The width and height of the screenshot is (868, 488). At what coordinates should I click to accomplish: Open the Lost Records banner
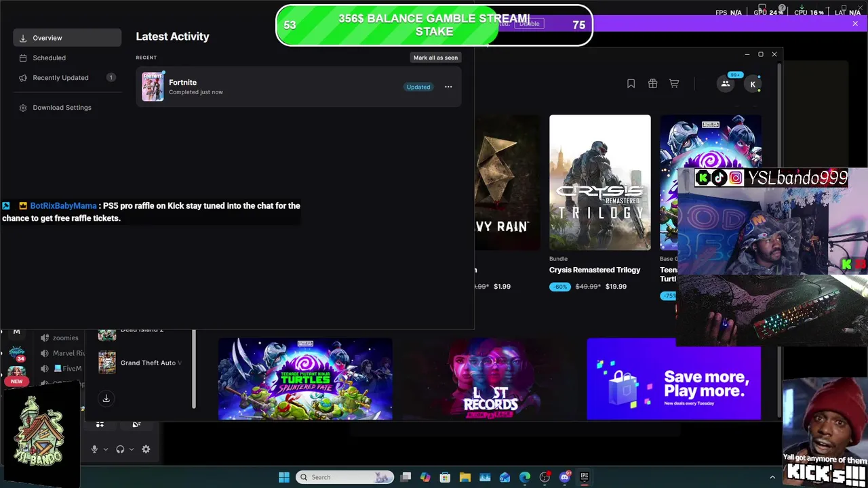click(490, 379)
